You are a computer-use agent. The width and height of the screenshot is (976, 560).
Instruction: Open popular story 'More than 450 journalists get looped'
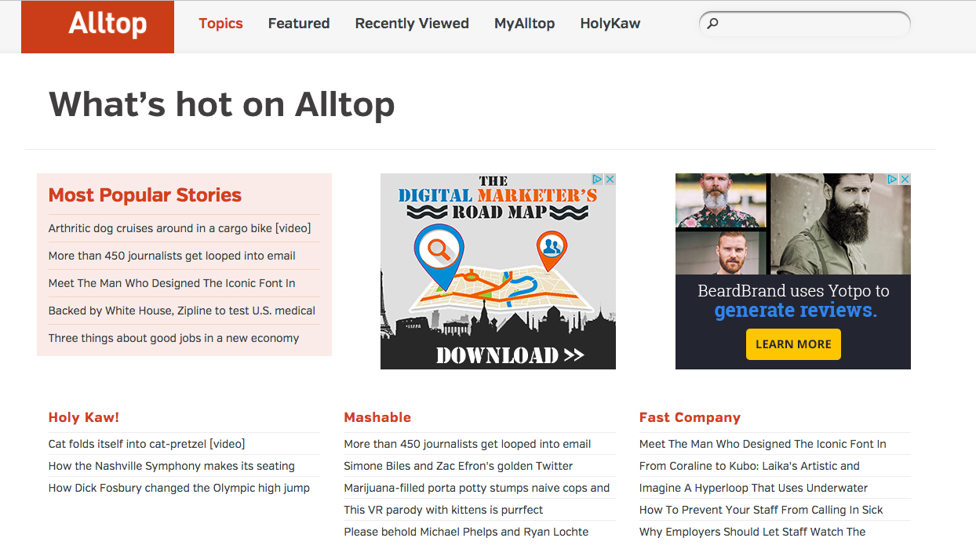pos(172,256)
